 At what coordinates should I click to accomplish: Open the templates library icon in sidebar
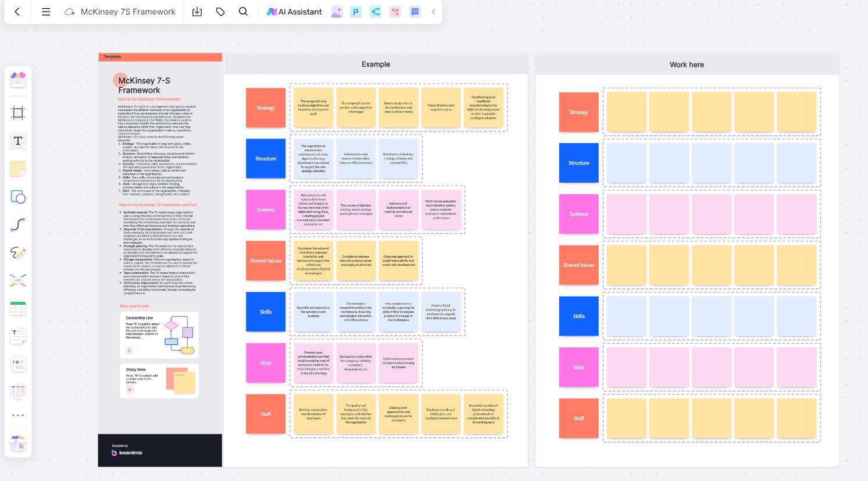(x=18, y=79)
